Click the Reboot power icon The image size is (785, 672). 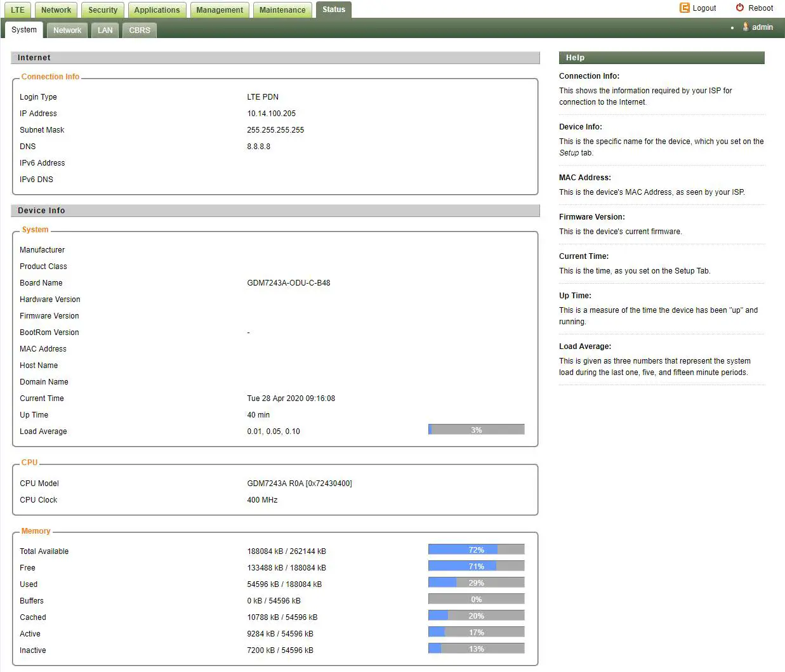point(739,8)
